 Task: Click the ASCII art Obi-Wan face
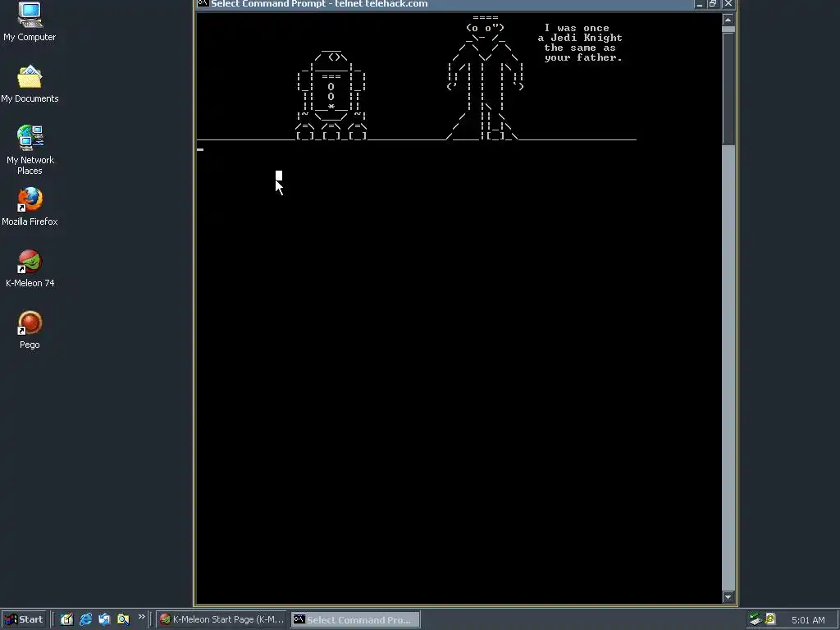pyautogui.click(x=486, y=28)
